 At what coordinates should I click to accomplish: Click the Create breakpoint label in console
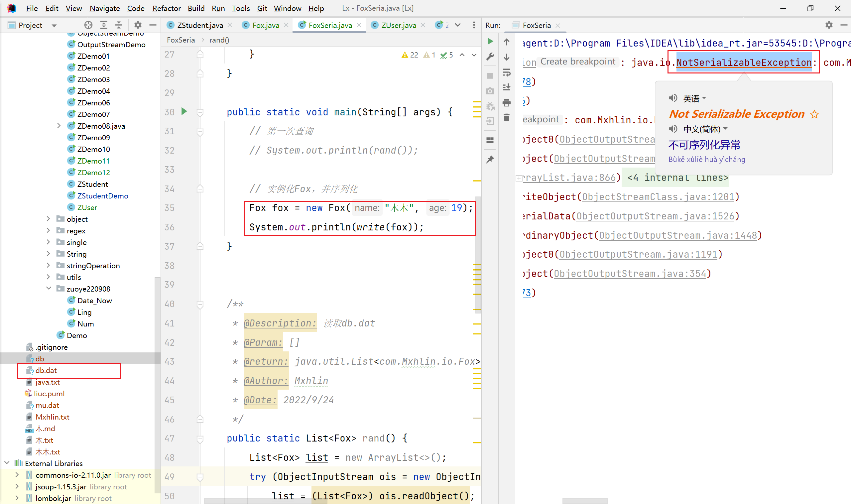click(x=578, y=62)
